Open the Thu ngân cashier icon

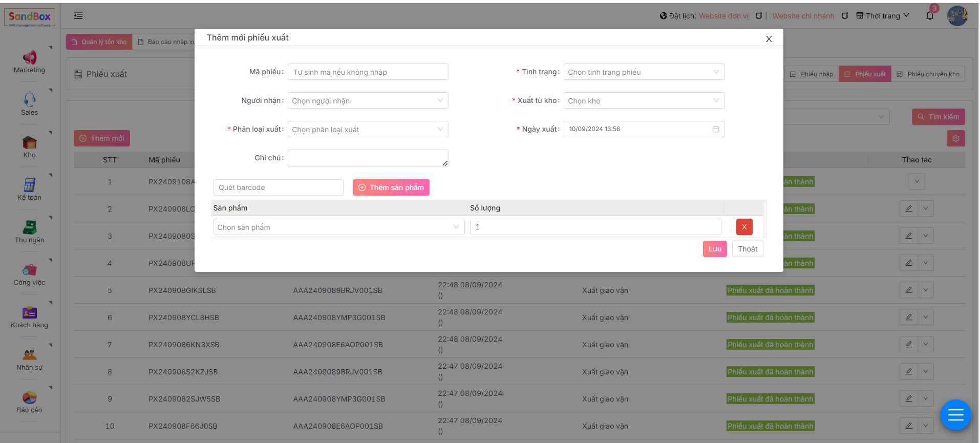pyautogui.click(x=29, y=227)
